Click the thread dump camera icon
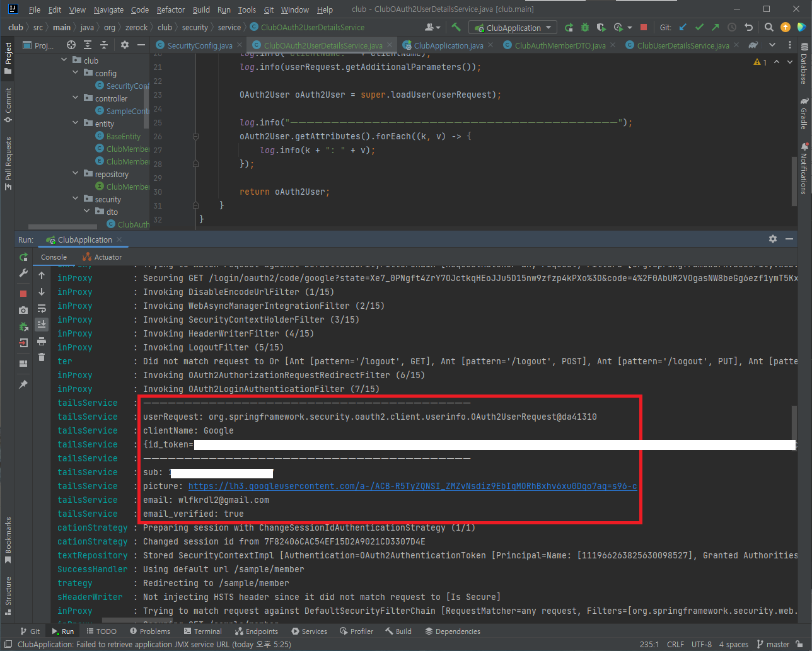The height and width of the screenshot is (651, 812). click(x=23, y=310)
